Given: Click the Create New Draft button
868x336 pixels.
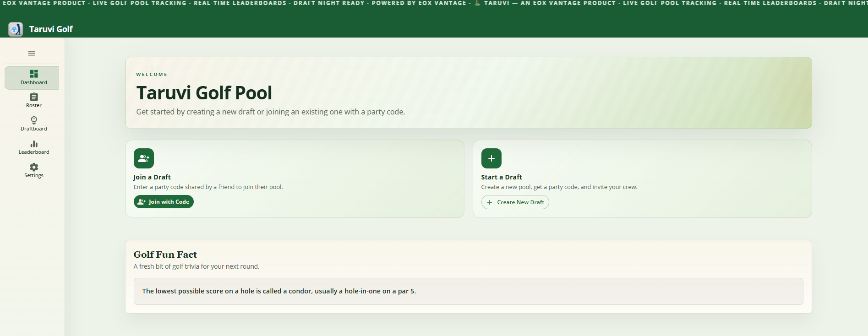Looking at the screenshot, I should [x=515, y=202].
